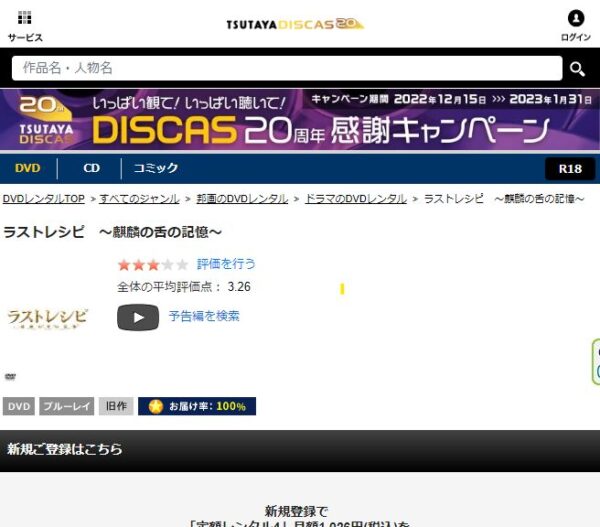Viewport: 600px width, 527px height.
Task: Play the trailer video button
Action: (x=138, y=317)
